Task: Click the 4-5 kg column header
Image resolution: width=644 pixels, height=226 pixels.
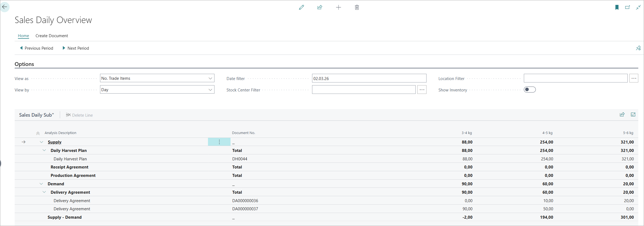Action: (x=547, y=133)
